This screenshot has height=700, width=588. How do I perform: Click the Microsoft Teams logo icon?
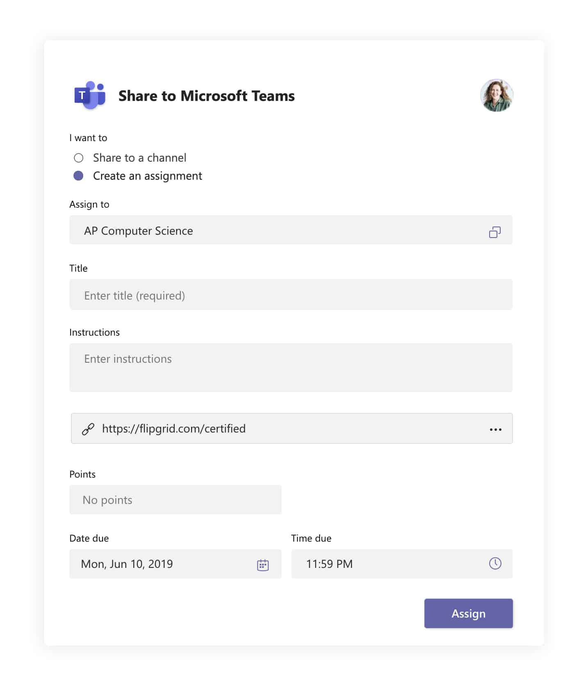[x=90, y=96]
